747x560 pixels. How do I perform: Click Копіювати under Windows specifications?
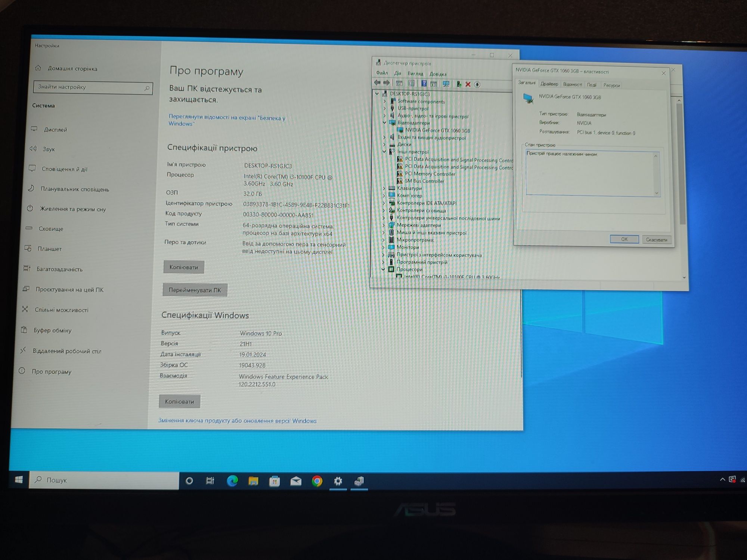[180, 401]
